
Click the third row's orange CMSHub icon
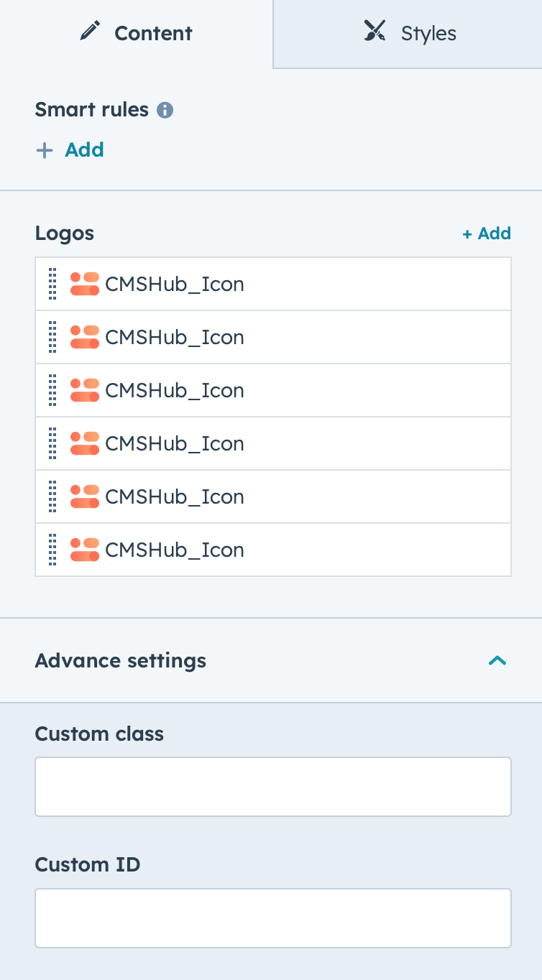click(x=85, y=390)
